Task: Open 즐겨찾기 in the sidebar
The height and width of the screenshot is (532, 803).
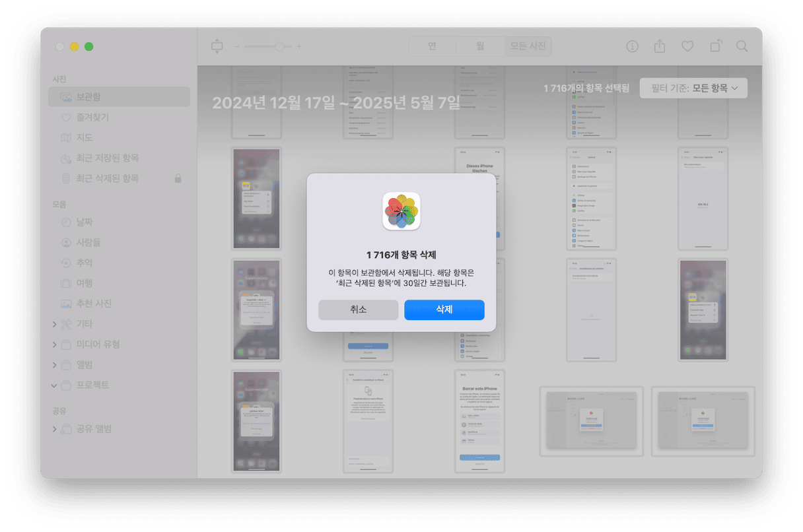Action: pos(119,117)
